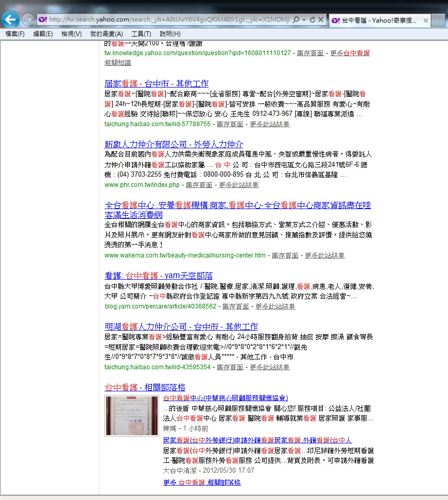
Task: Open the 說明(H) menu
Action: pyautogui.click(x=170, y=34)
